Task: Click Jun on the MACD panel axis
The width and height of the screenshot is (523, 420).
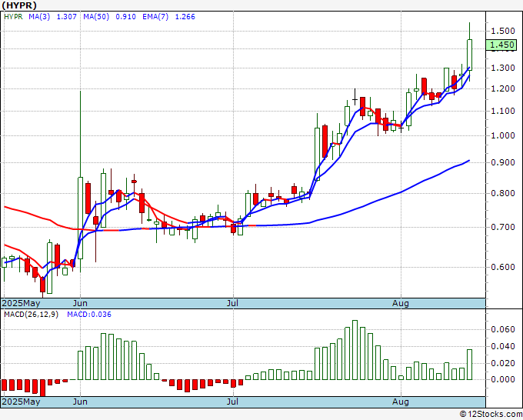Action: 80,402
